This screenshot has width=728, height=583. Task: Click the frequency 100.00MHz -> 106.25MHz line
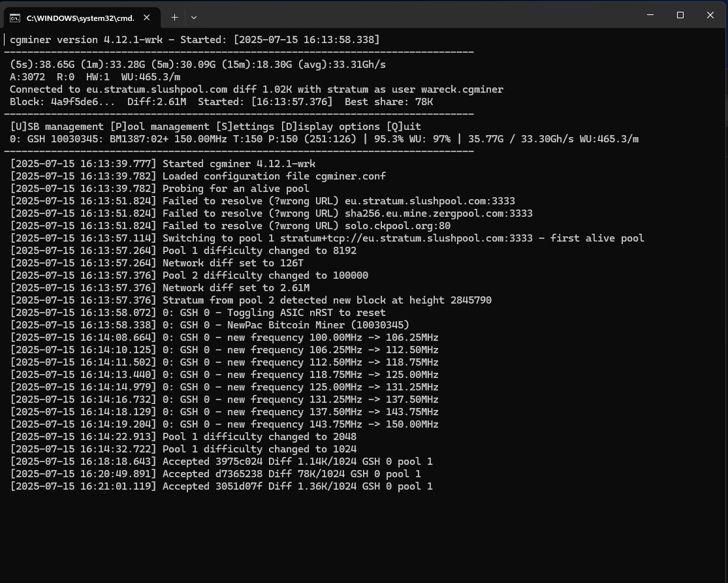coord(224,338)
